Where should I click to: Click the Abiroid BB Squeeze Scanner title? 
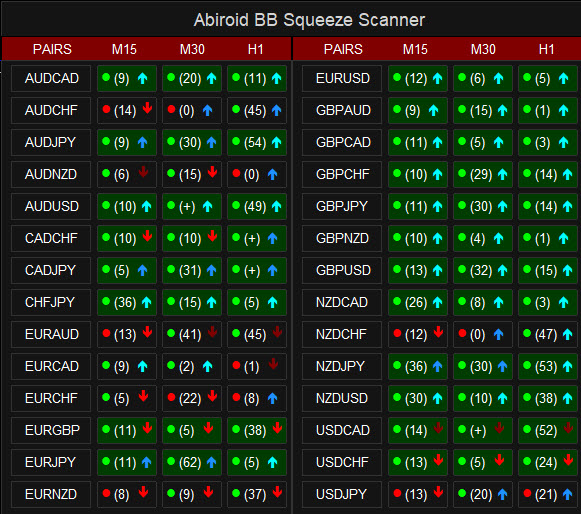pyautogui.click(x=309, y=20)
